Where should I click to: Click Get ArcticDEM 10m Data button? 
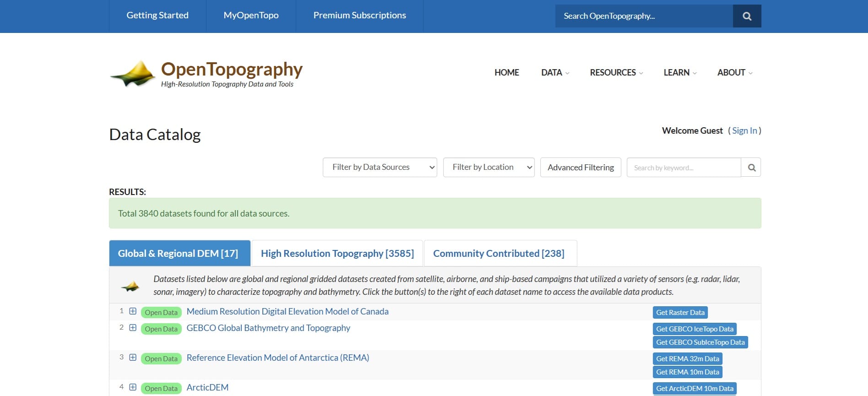pyautogui.click(x=694, y=388)
